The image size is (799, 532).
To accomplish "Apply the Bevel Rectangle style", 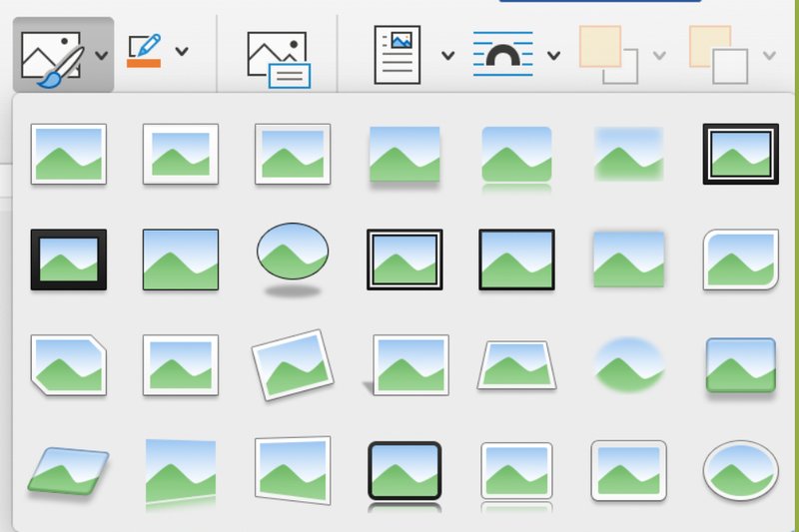I will tap(741, 366).
